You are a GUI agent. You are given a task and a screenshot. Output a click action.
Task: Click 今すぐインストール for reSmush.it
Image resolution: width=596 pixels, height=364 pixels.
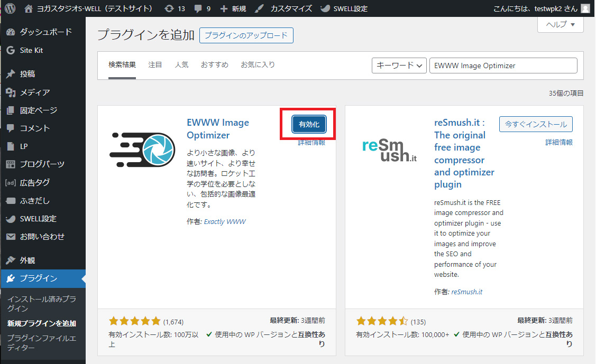coord(536,124)
